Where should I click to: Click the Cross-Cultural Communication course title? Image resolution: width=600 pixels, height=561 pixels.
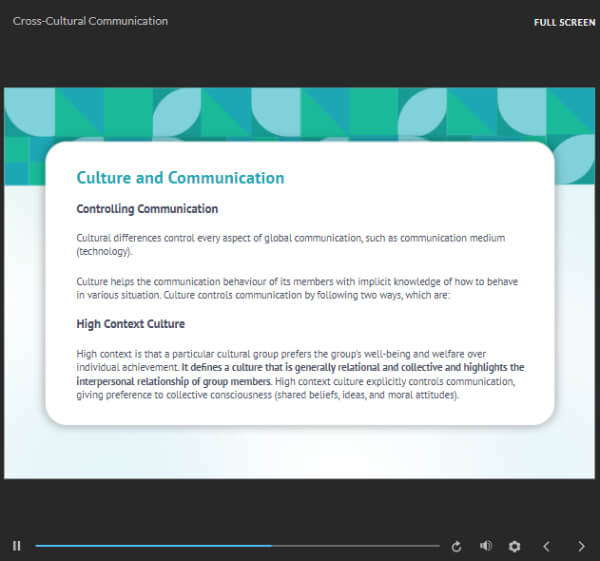coord(90,21)
